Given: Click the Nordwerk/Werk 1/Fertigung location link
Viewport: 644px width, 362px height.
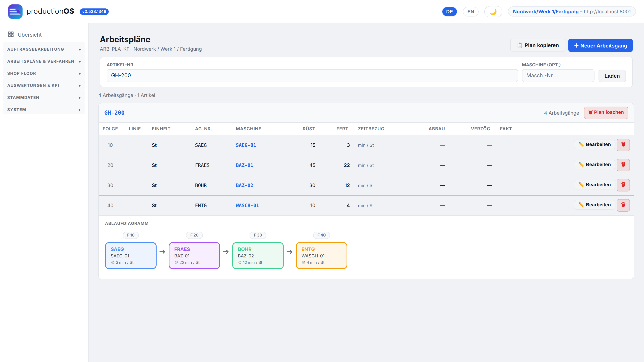Looking at the screenshot, I should [x=546, y=11].
